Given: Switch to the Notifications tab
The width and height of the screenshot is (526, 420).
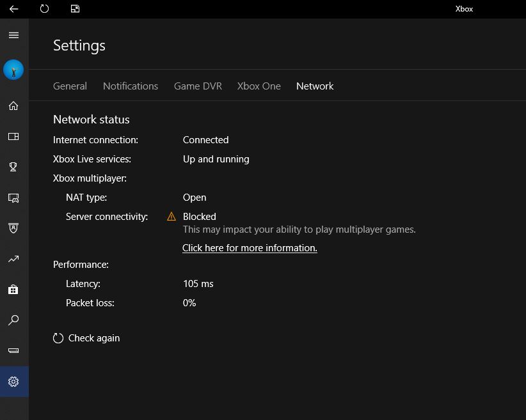Looking at the screenshot, I should [x=131, y=86].
